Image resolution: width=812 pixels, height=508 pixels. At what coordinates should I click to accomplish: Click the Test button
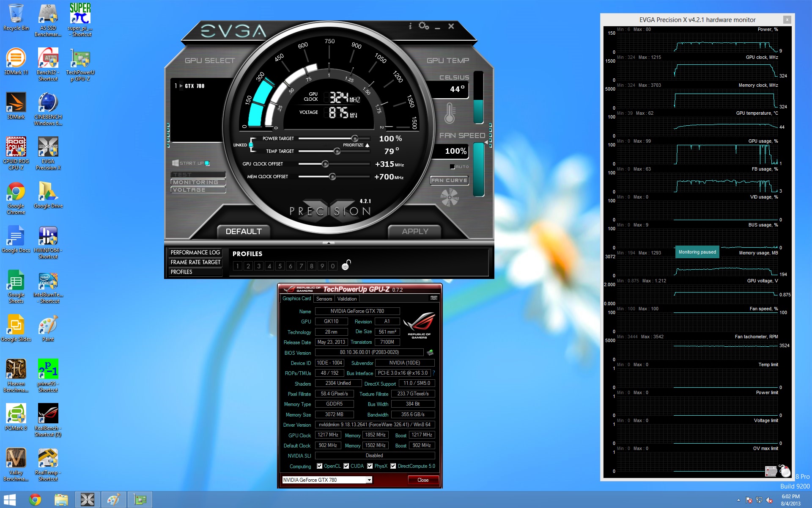point(198,174)
